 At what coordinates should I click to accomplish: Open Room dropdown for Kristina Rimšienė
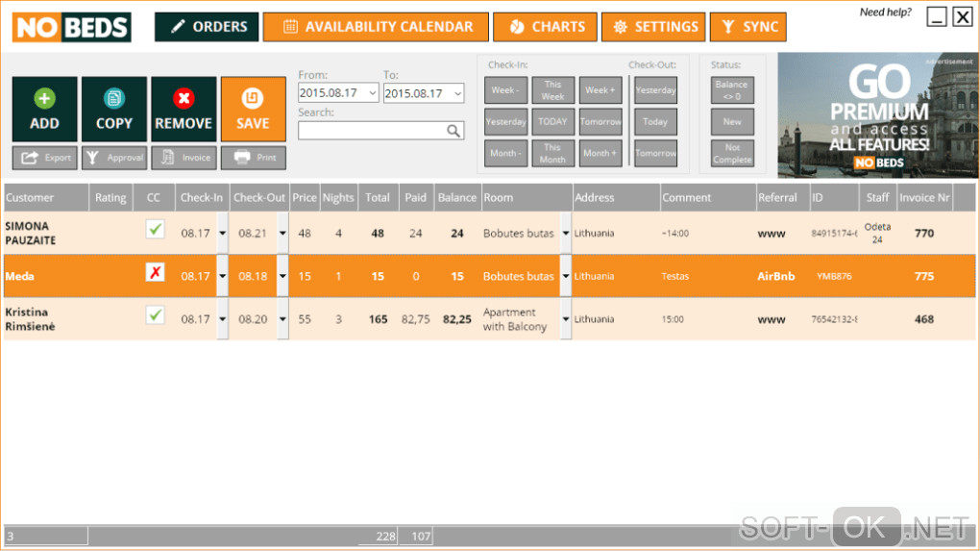coord(566,319)
